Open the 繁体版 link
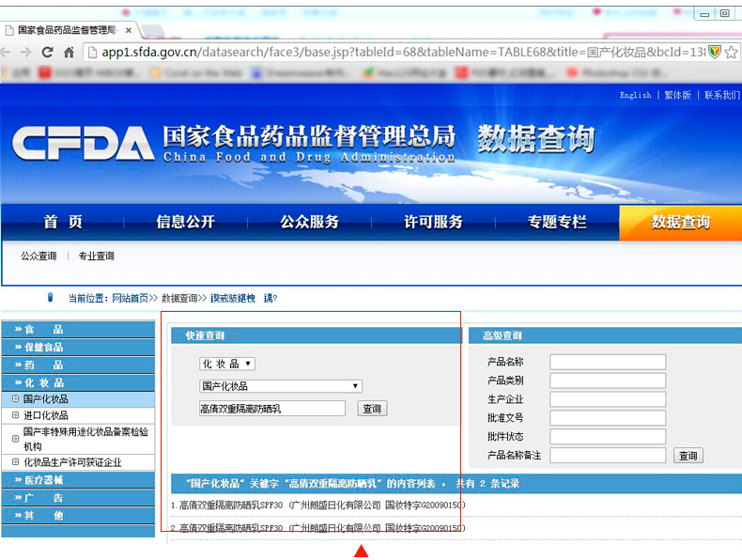This screenshot has width=742, height=560. 677,95
